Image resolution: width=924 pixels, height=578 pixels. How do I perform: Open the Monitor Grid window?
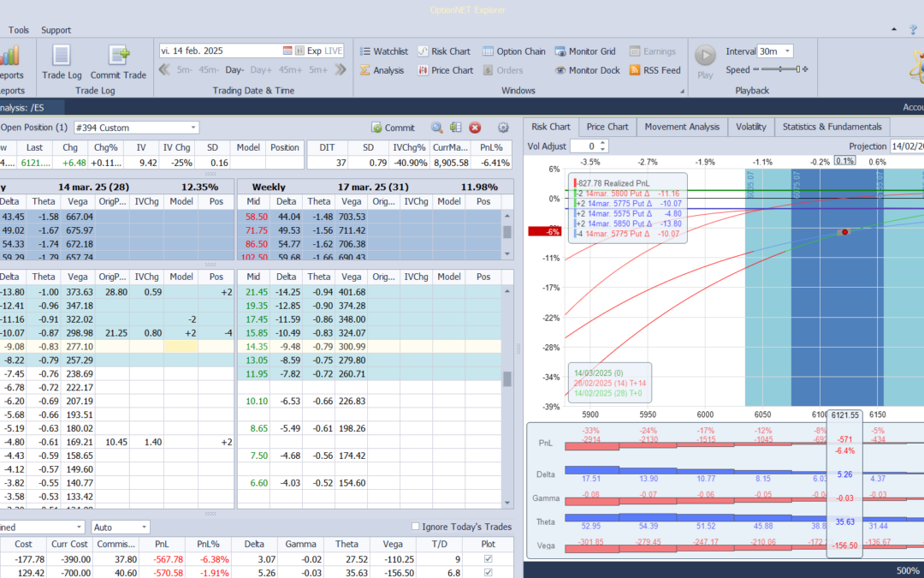tap(585, 51)
